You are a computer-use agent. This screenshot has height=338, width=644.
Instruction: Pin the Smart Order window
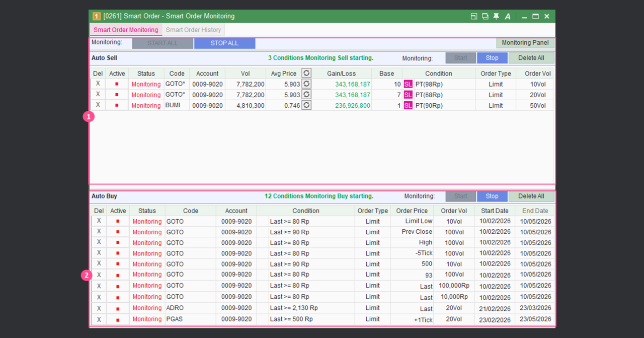point(496,16)
